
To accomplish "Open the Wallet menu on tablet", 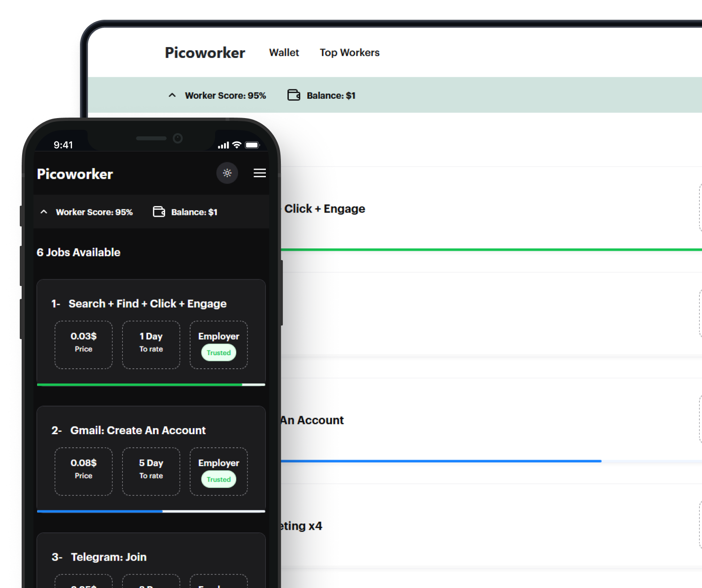I will (x=284, y=52).
